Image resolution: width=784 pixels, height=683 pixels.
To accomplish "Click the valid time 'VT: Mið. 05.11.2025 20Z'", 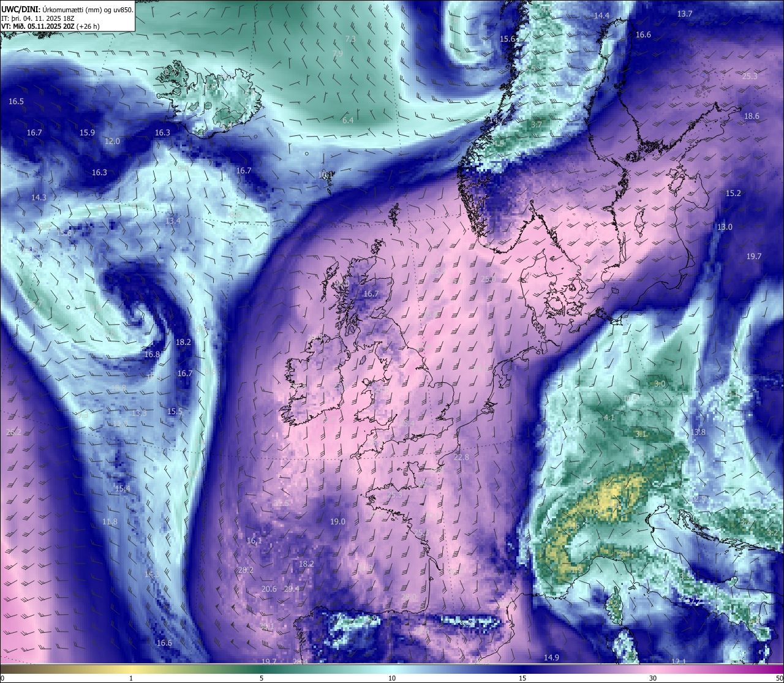I will 38,26.
